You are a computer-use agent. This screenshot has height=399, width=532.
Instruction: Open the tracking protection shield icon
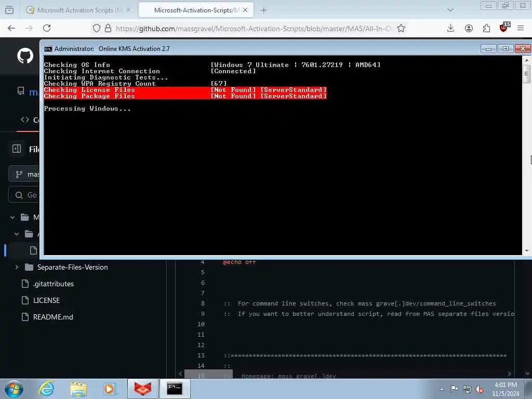(x=97, y=28)
